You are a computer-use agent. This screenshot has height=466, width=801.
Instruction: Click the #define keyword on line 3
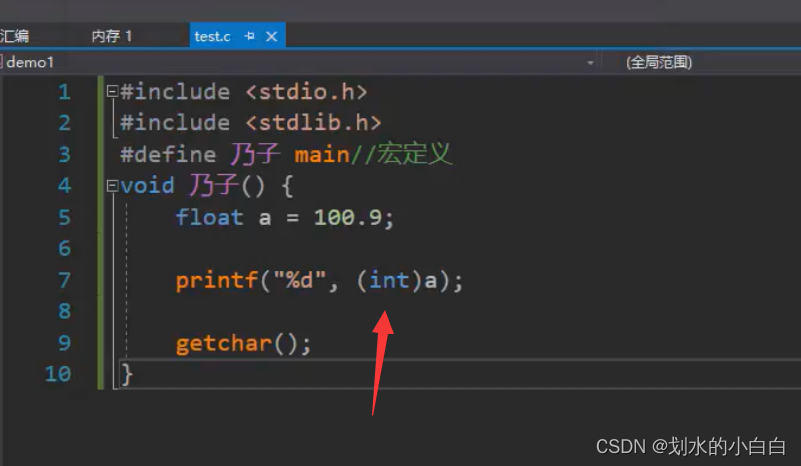coord(168,154)
